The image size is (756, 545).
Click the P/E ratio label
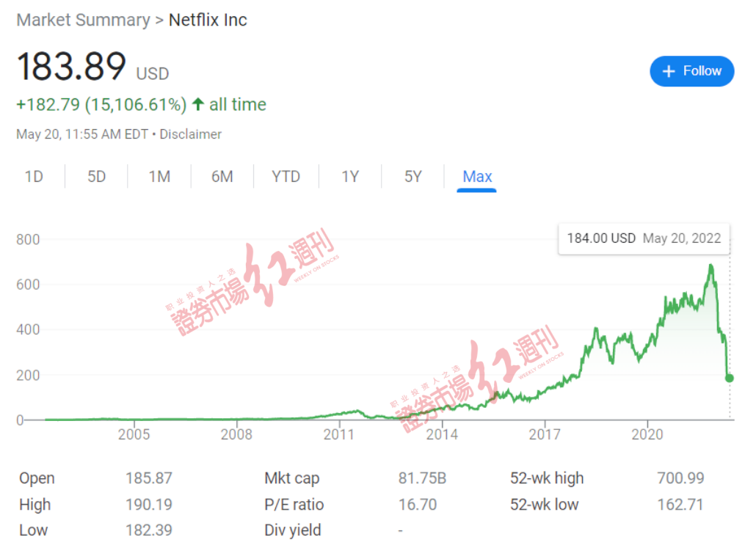point(294,505)
